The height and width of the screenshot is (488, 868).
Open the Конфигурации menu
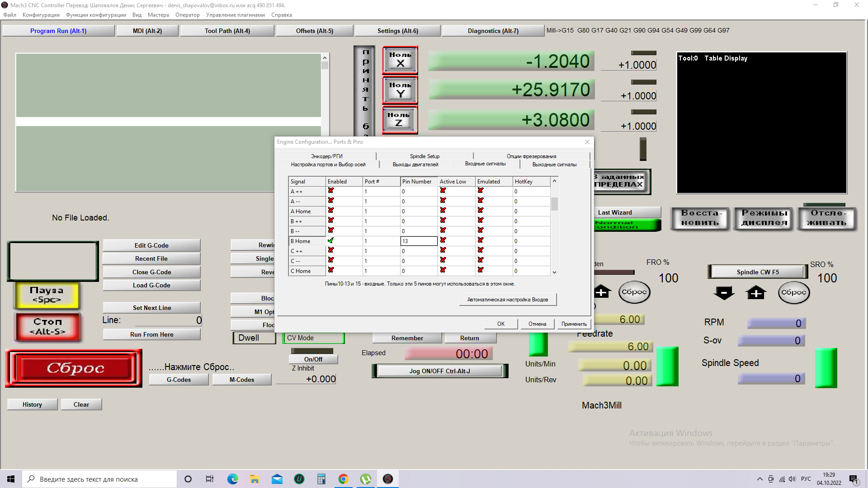point(41,15)
